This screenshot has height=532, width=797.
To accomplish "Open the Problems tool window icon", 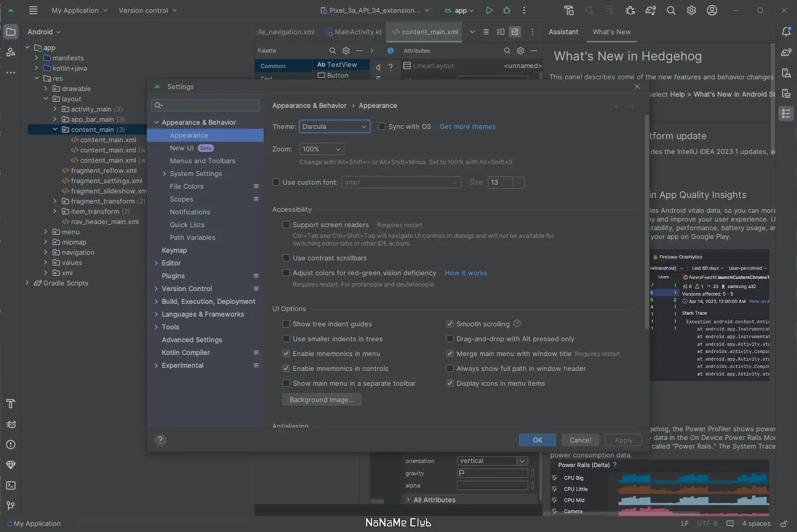I will tap(10, 445).
